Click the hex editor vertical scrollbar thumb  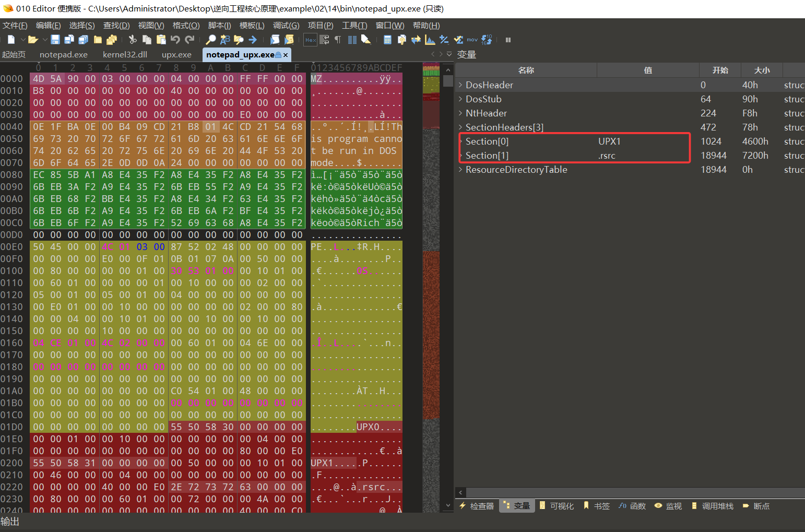(448, 81)
